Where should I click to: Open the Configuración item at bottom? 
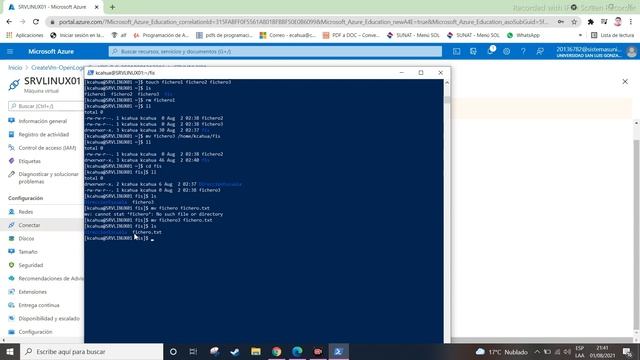point(35,332)
